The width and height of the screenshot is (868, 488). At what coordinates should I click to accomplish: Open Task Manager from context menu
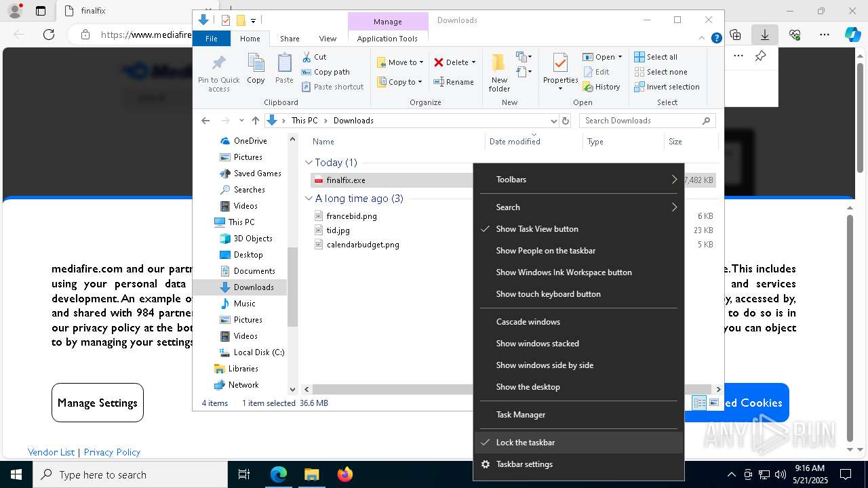click(x=578, y=415)
